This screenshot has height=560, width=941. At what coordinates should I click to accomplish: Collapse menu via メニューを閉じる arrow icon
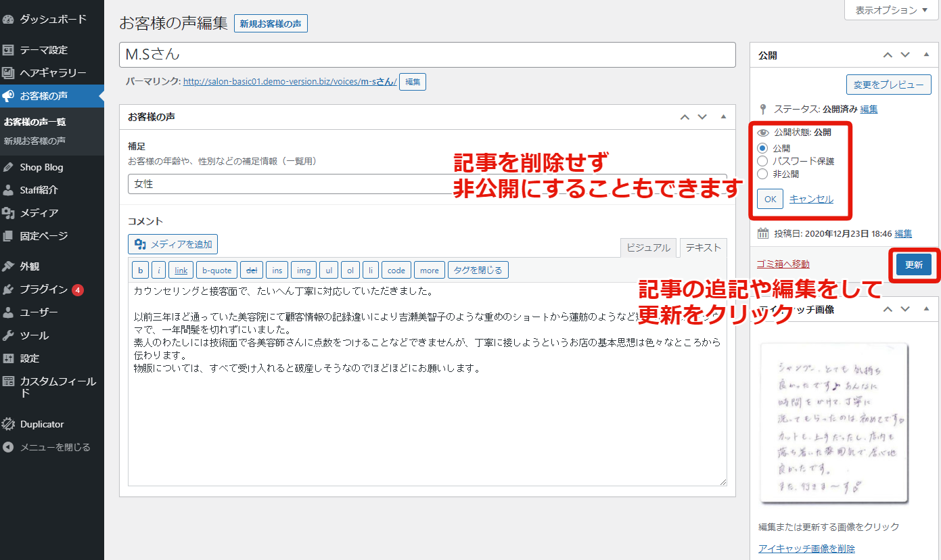[9, 448]
